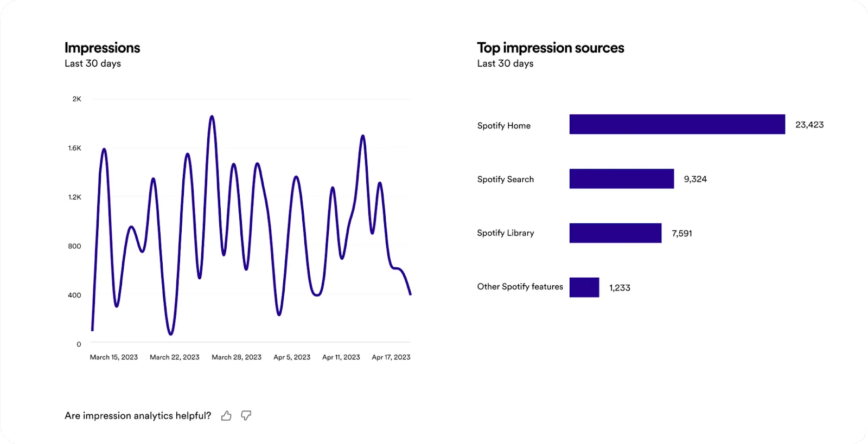
Task: Click the Other Spotify features bar
Action: pos(584,287)
